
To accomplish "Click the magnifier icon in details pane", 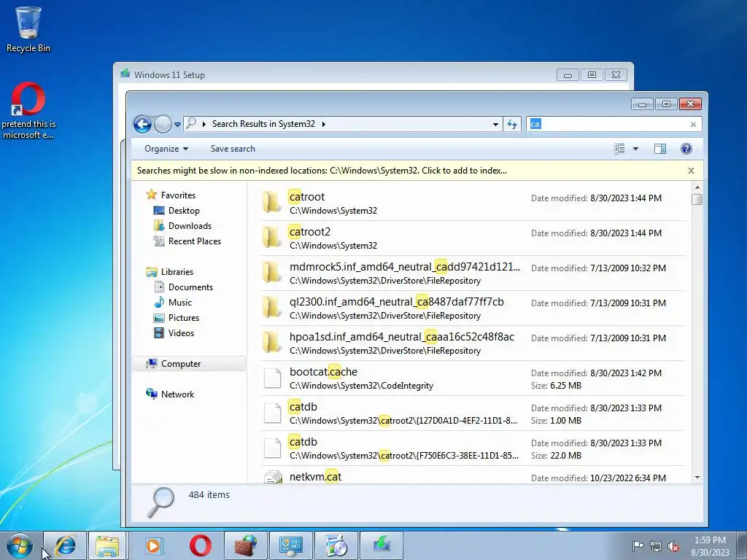I will coord(160,502).
